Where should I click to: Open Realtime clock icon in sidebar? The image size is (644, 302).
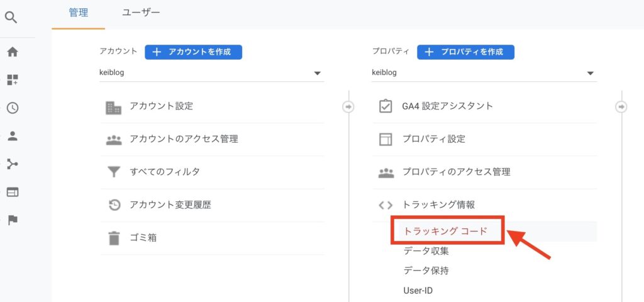point(13,108)
